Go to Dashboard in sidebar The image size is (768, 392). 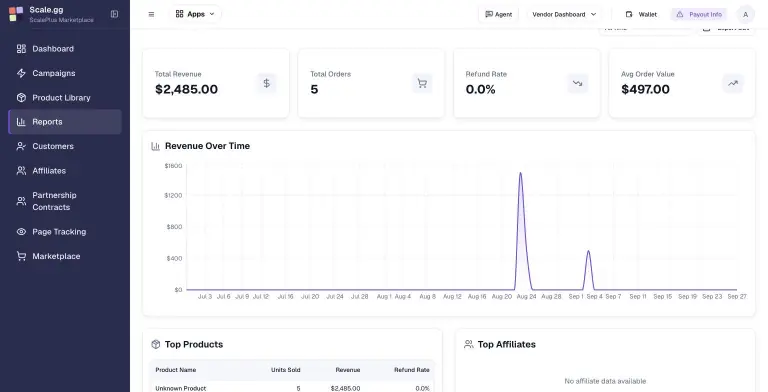click(65, 49)
